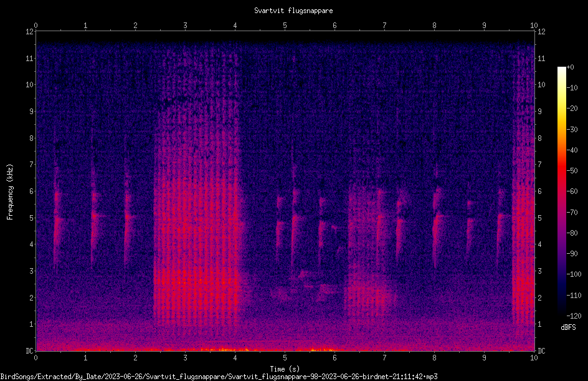Click '5' on the left frequency axis
The width and height of the screenshot is (588, 381).
(x=31, y=218)
